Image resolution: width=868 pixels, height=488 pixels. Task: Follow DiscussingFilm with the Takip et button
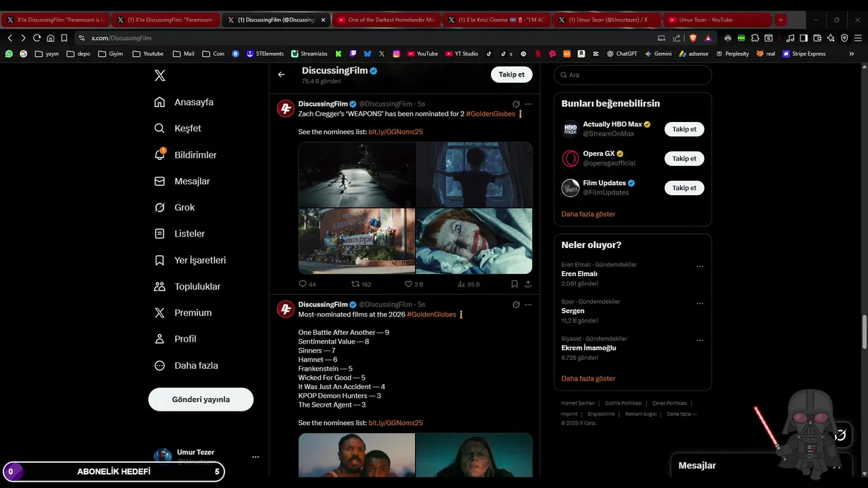511,75
